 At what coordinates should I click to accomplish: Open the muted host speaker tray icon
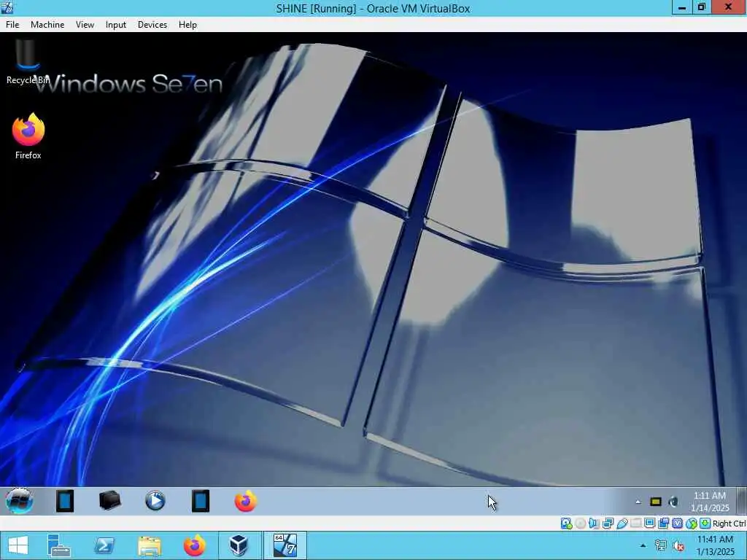tap(678, 545)
